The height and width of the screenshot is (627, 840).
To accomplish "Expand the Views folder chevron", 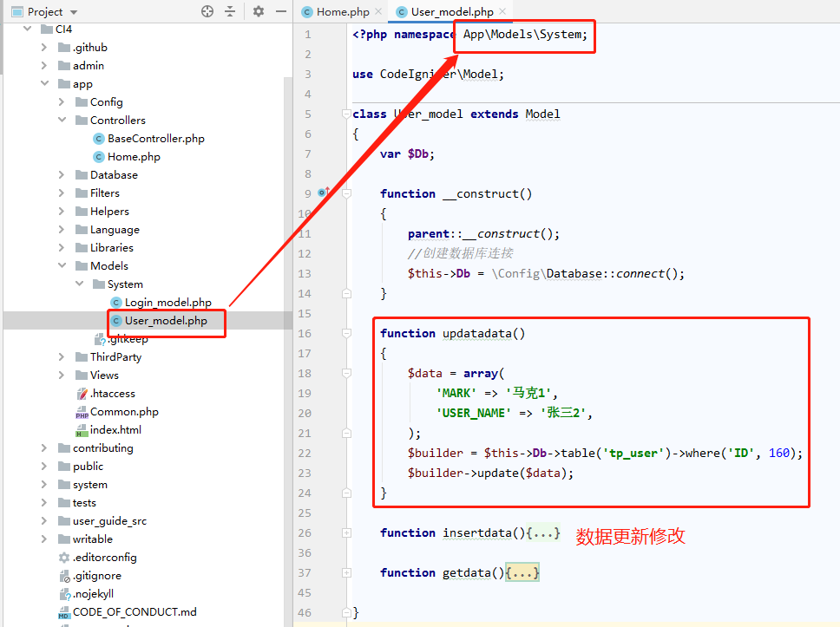I will coord(61,375).
